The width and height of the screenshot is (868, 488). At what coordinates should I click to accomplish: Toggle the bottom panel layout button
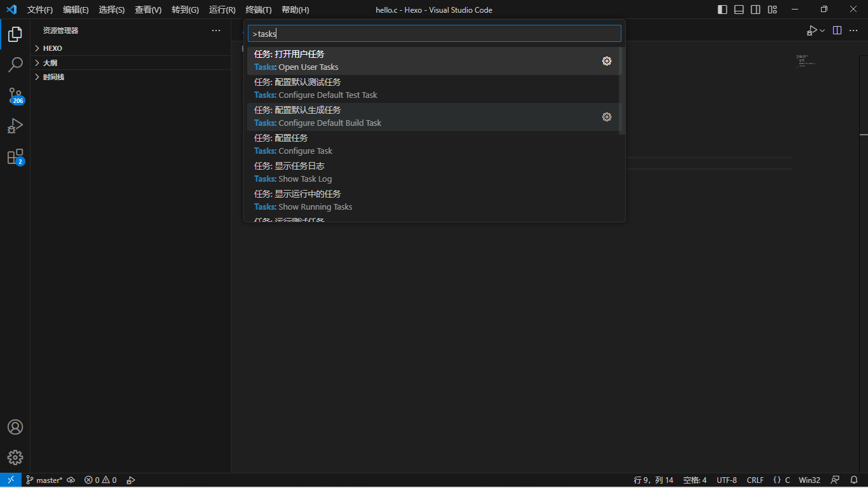(x=739, y=10)
